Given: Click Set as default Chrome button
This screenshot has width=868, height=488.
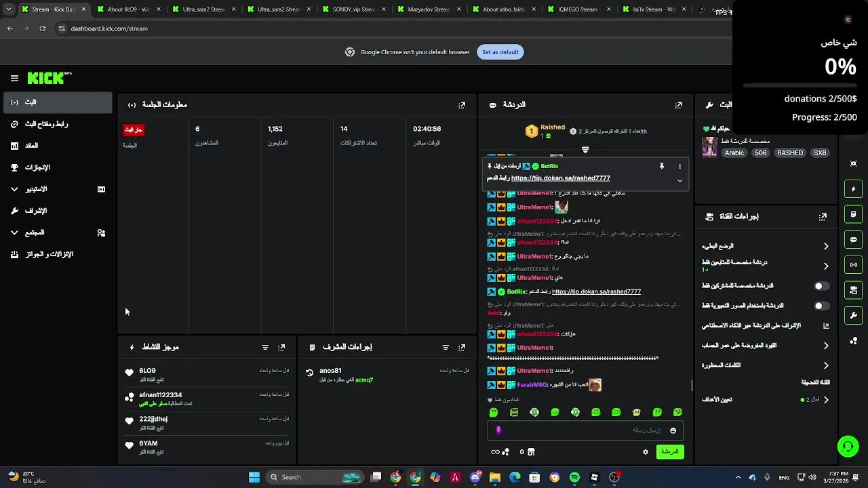Looking at the screenshot, I should tap(500, 52).
